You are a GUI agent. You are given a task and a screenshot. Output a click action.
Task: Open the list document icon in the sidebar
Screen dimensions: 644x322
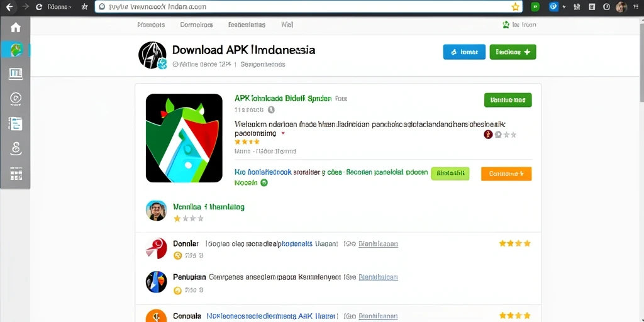(16, 124)
